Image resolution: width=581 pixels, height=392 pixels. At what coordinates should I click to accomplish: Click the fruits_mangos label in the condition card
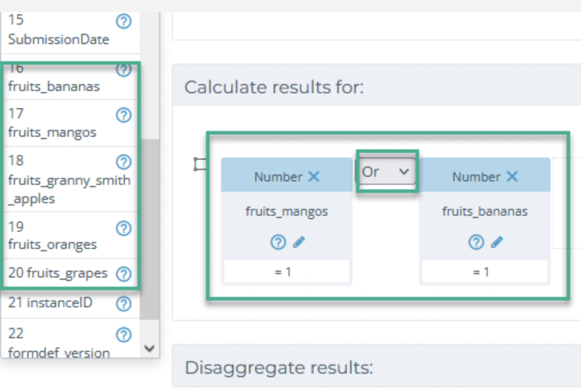point(287,212)
